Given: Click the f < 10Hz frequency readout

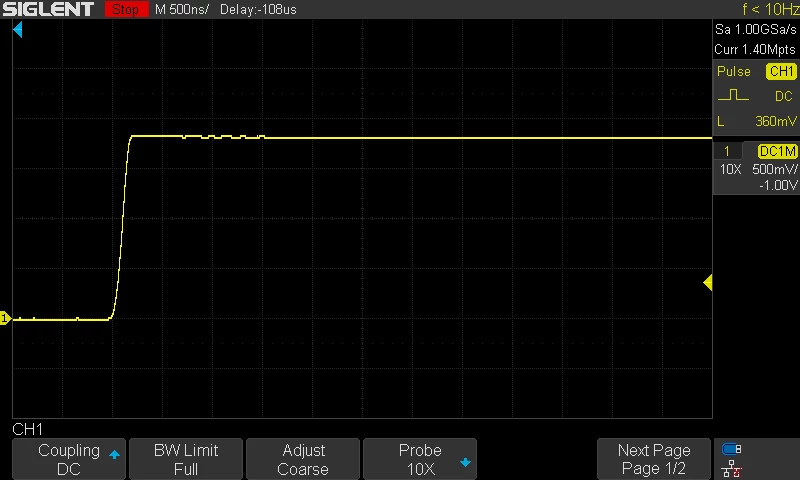Looking at the screenshot, I should coord(770,9).
